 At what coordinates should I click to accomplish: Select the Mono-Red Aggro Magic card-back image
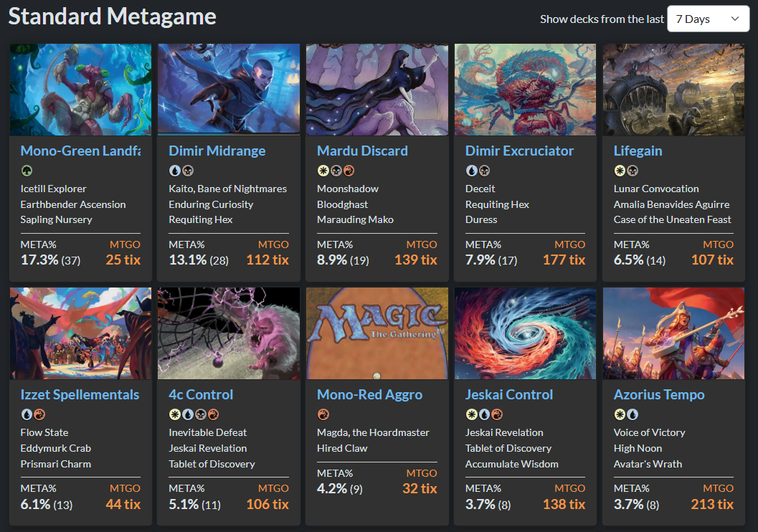tap(377, 333)
